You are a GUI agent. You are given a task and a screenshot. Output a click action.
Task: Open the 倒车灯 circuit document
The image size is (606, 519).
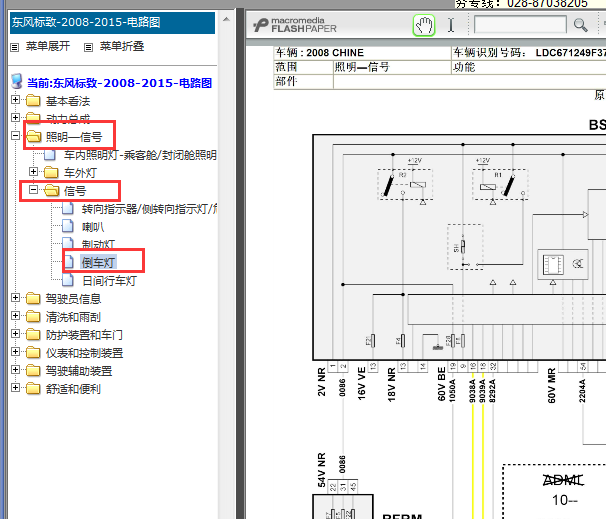point(98,263)
